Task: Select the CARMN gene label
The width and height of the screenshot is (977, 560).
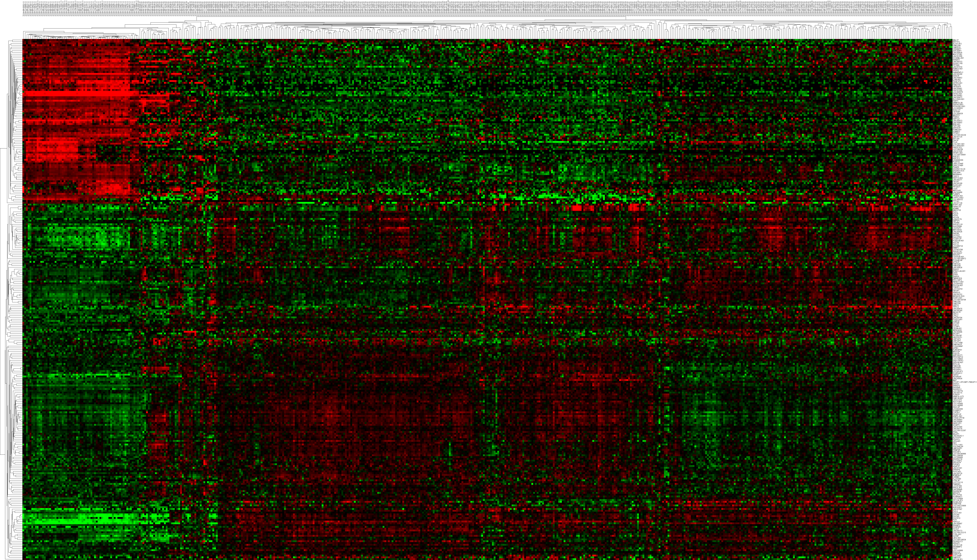Action: [956, 477]
